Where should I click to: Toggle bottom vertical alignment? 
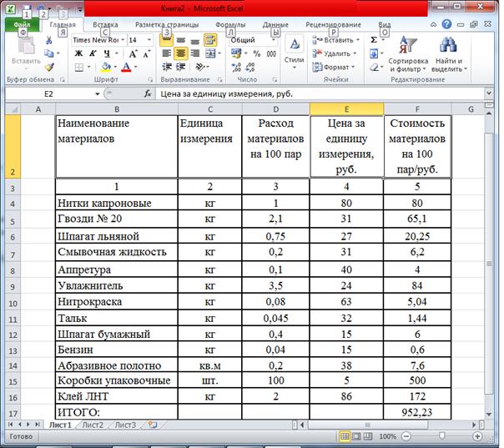(194, 40)
